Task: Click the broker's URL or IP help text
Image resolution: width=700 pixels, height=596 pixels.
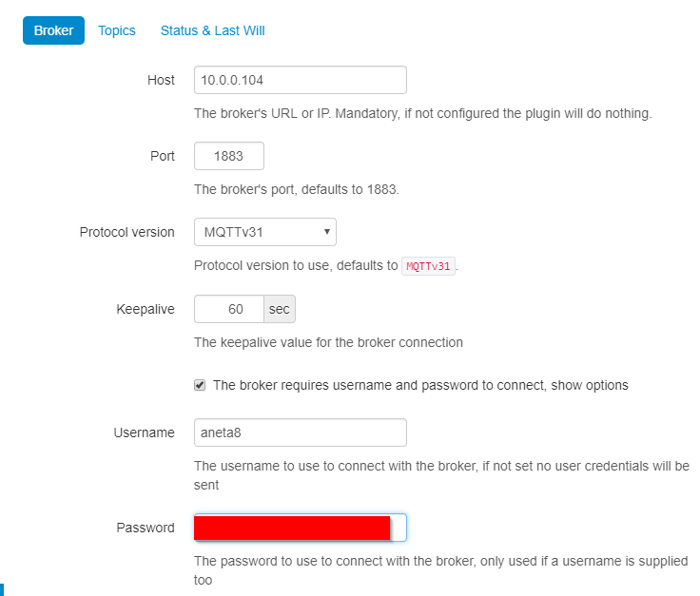Action: (422, 113)
